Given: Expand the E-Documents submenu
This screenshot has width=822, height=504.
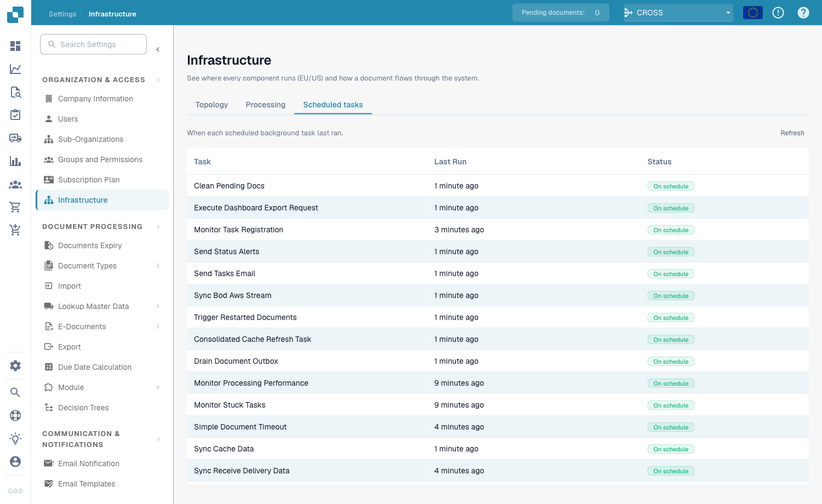Looking at the screenshot, I should (x=158, y=327).
